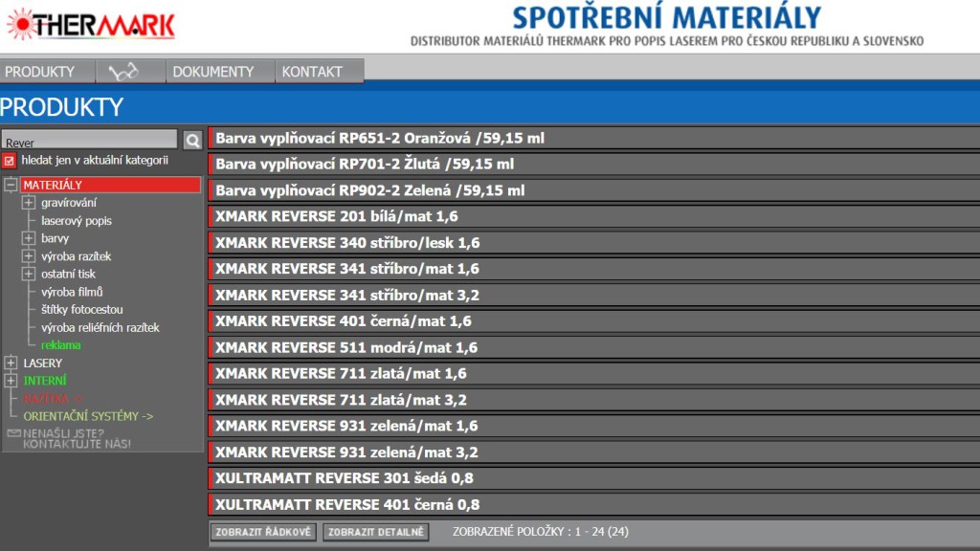The width and height of the screenshot is (980, 551).
Task: Collapse the MATERIÁLY tree node
Action: point(11,185)
